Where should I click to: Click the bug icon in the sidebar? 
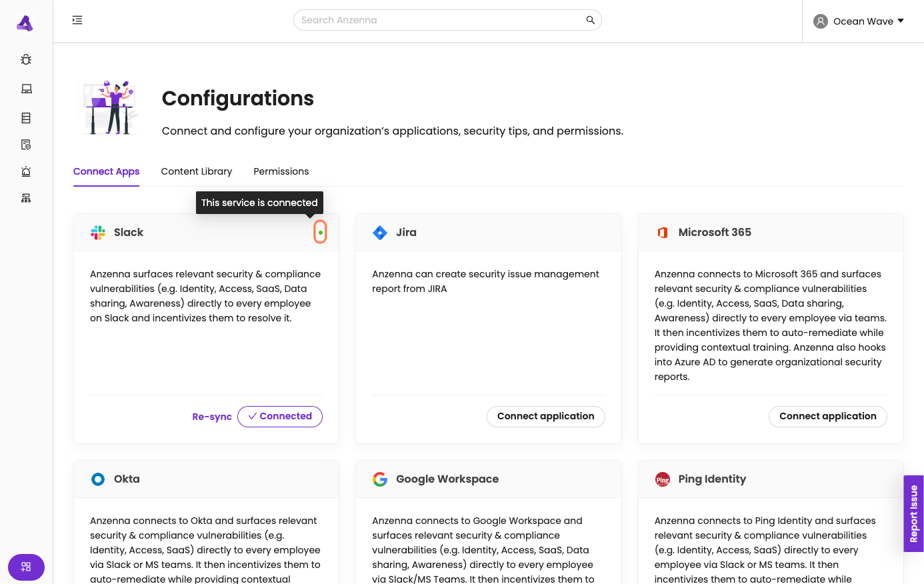click(x=26, y=59)
